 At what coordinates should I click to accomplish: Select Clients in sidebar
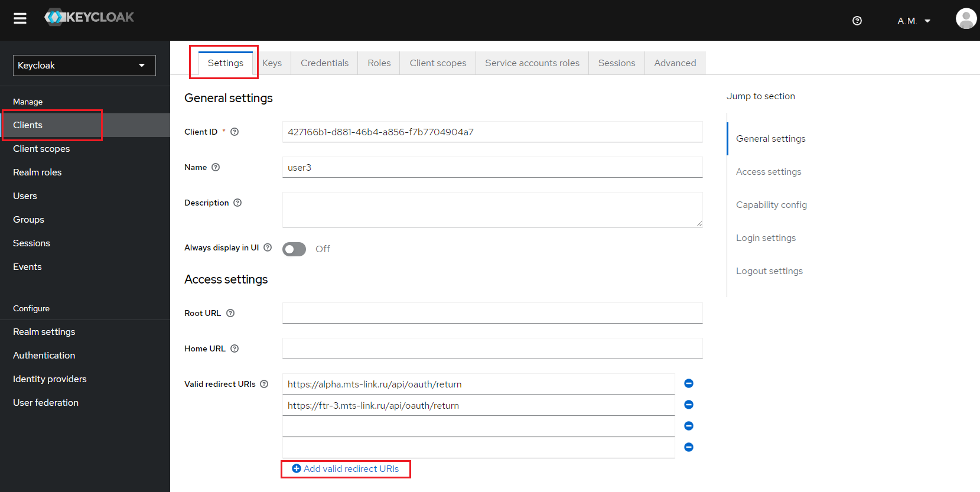(x=85, y=125)
